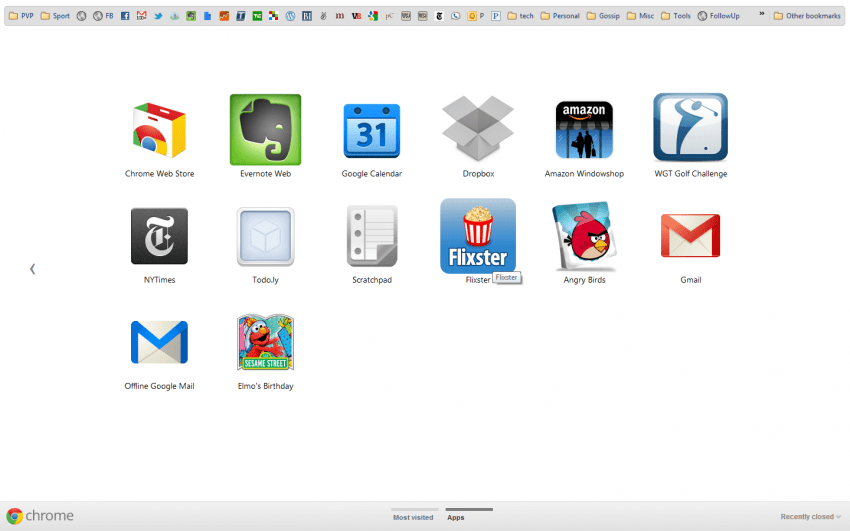Expand the Sport bookmarks folder
This screenshot has width=850, height=531.
click(x=55, y=16)
